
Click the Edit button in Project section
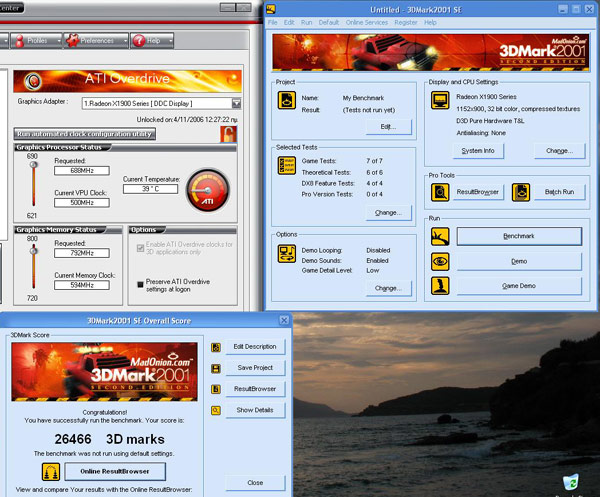click(388, 127)
